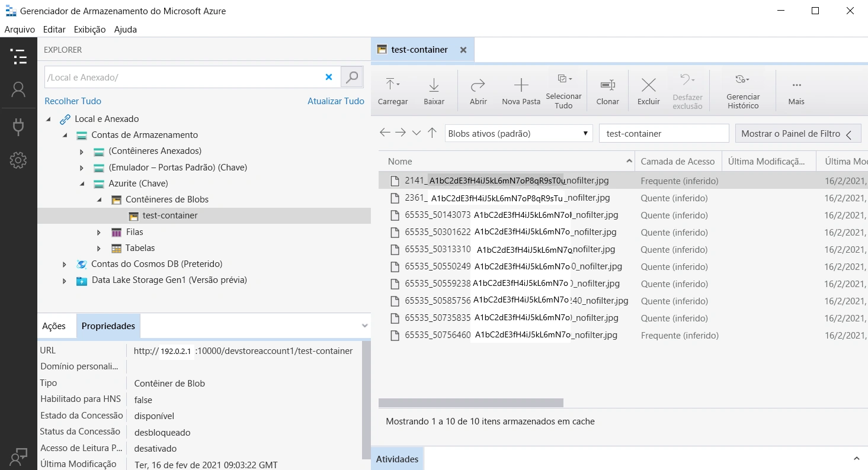Switch to the Propriedades tab
Viewport: 868px width, 470px height.
click(x=108, y=326)
